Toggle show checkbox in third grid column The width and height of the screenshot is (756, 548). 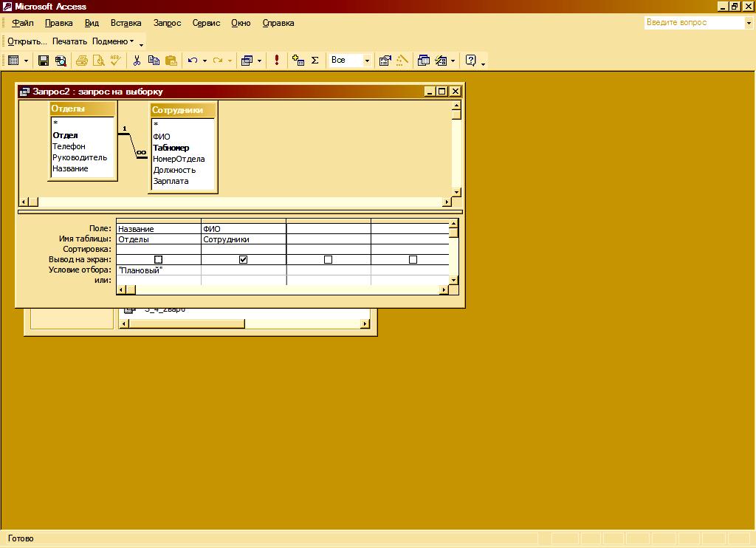point(328,259)
